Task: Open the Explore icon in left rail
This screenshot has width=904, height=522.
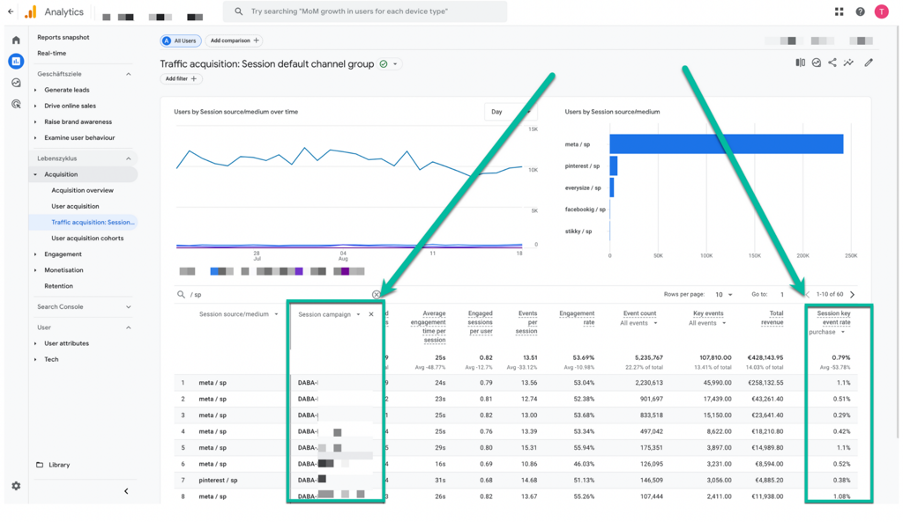Action: (16, 82)
